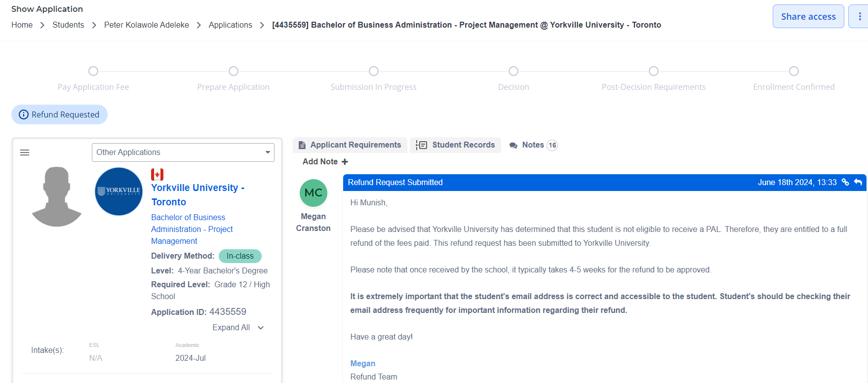Click the June 18th 2024, 13:33 timestamp
The height and width of the screenshot is (383, 868).
pos(797,183)
